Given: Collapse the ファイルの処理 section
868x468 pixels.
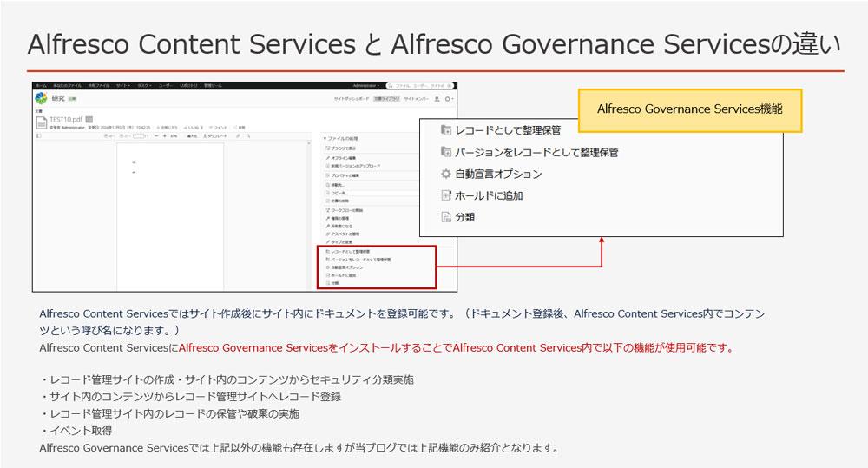Looking at the screenshot, I should pyautogui.click(x=341, y=138).
